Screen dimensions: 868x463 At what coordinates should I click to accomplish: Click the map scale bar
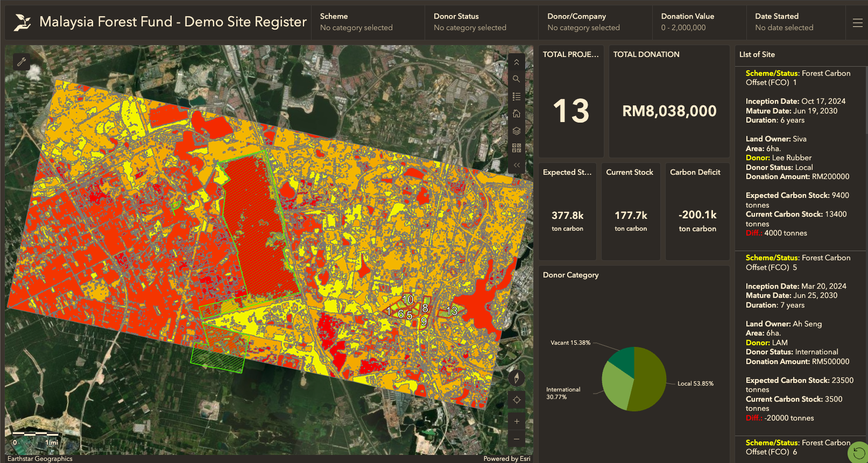point(36,438)
